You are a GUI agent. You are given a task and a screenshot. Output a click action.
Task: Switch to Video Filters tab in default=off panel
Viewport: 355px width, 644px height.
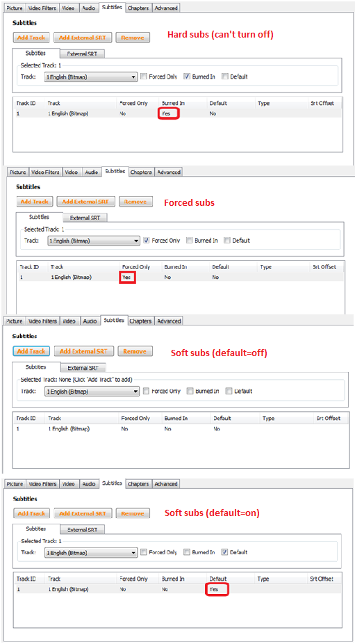pyautogui.click(x=42, y=321)
